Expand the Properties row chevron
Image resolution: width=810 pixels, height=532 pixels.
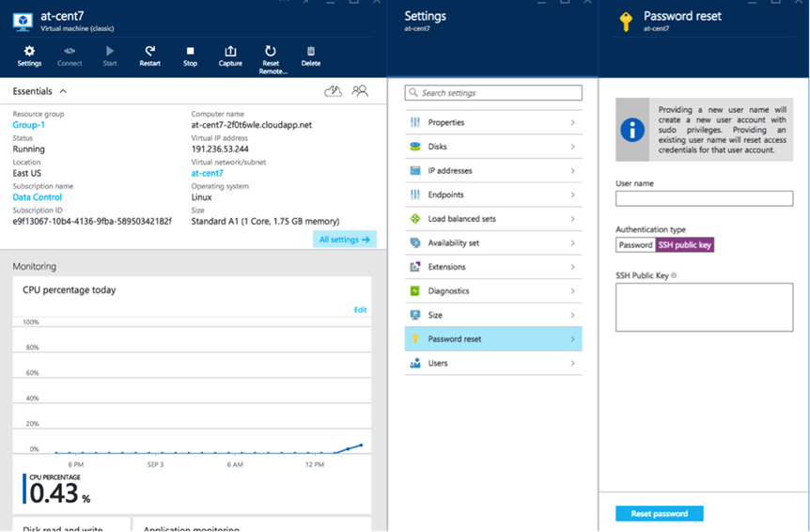(x=572, y=122)
